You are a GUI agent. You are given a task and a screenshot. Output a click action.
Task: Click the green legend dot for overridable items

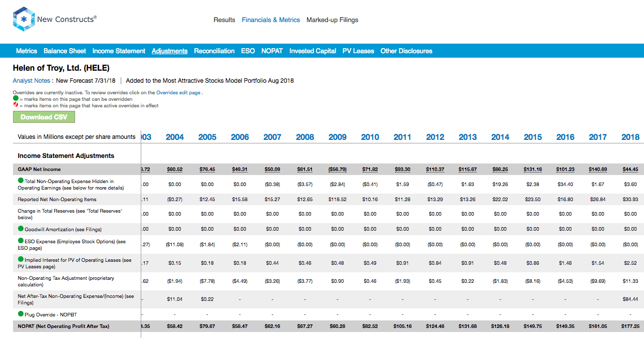point(16,99)
